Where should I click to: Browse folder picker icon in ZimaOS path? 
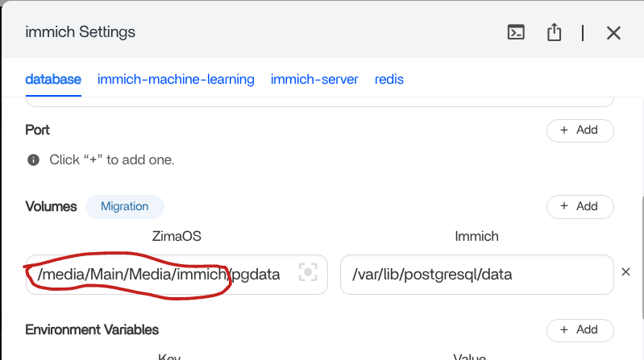(308, 272)
